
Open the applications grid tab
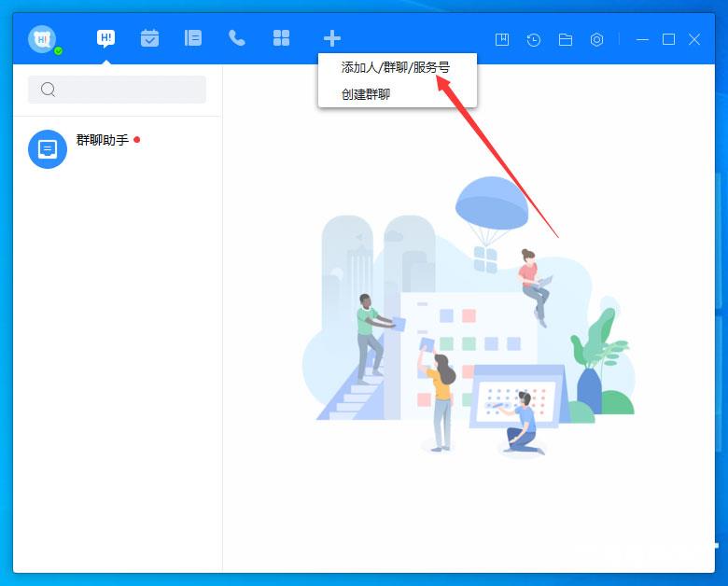click(281, 38)
